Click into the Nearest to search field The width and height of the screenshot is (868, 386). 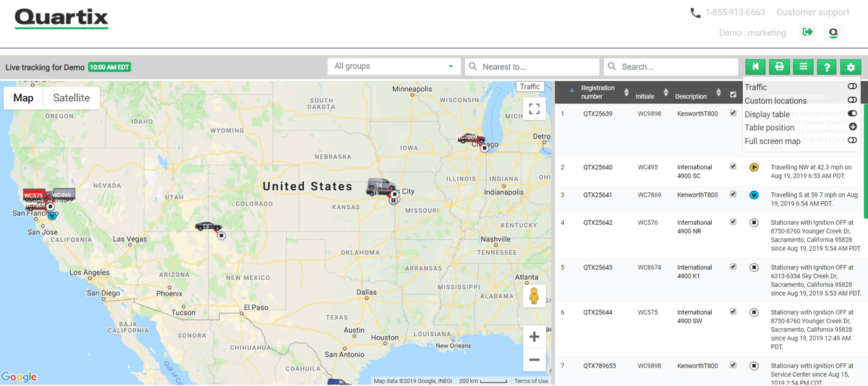tap(532, 67)
